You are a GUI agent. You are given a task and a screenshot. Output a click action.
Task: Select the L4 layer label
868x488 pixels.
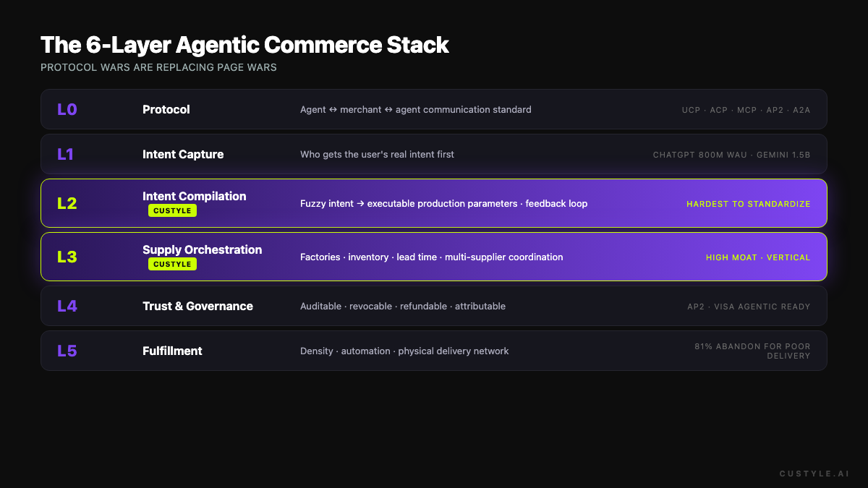(x=67, y=306)
